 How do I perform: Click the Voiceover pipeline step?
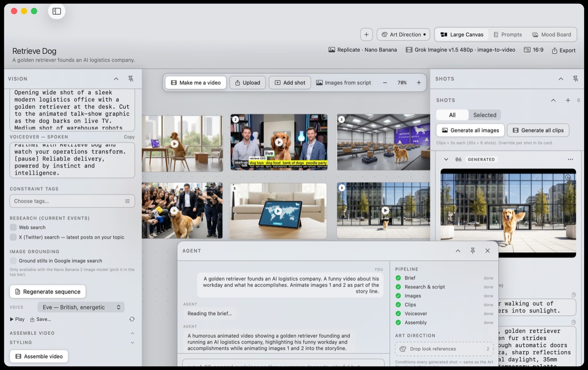point(444,314)
